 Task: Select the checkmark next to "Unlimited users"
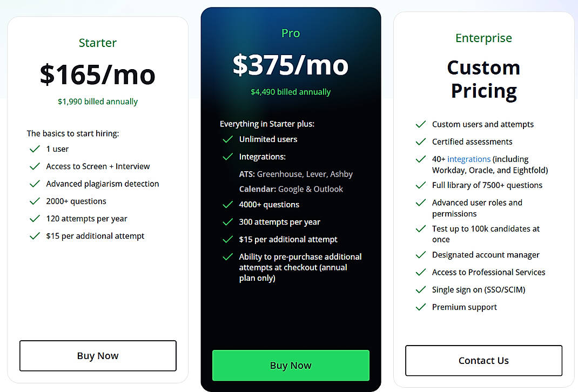click(227, 139)
